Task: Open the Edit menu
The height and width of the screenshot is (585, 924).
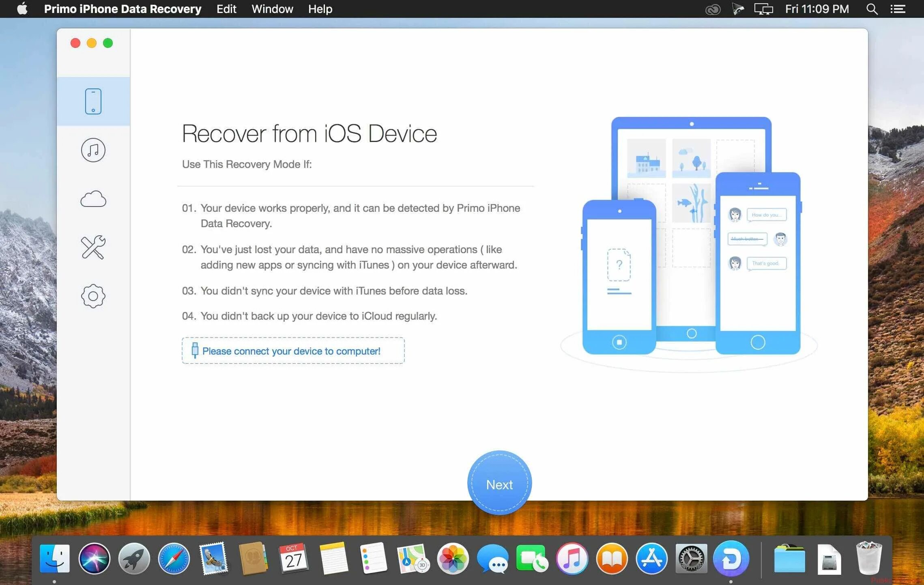Action: click(x=226, y=9)
